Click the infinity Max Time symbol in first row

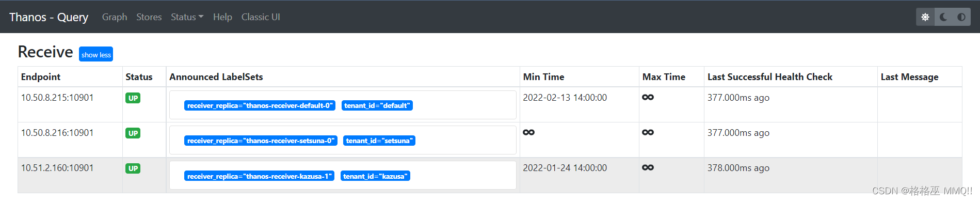point(648,97)
